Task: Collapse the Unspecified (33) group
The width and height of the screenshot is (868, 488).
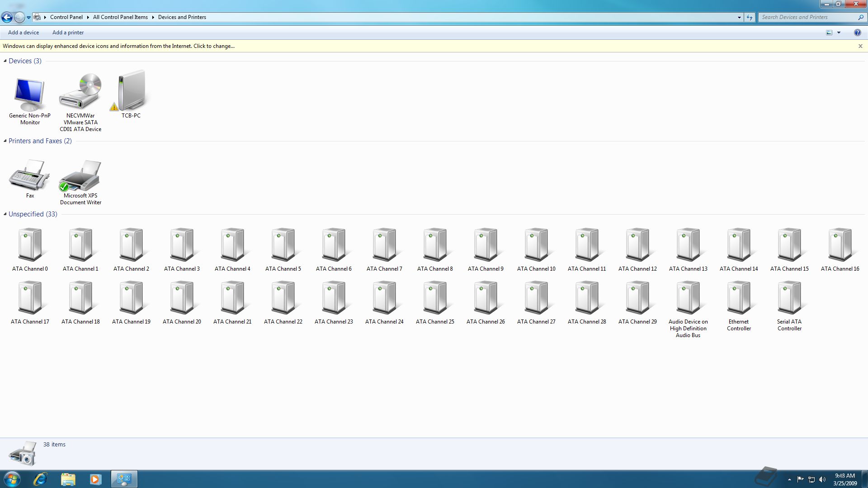Action: 5,214
